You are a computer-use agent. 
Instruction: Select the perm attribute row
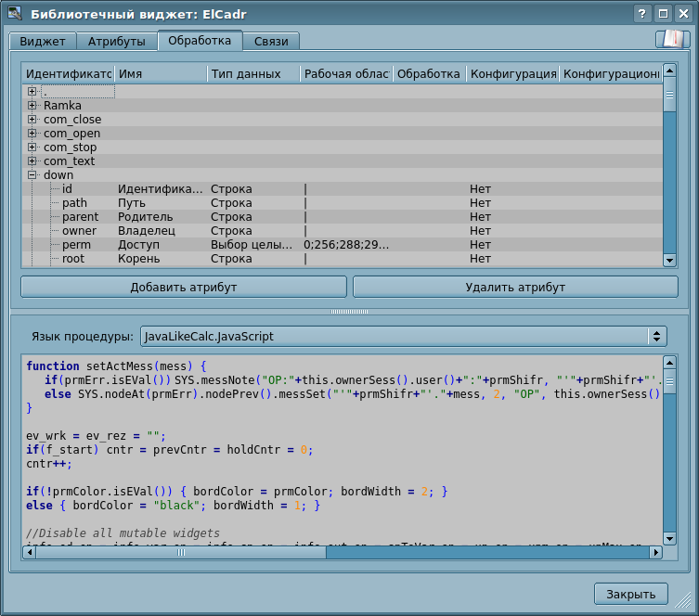(x=76, y=245)
